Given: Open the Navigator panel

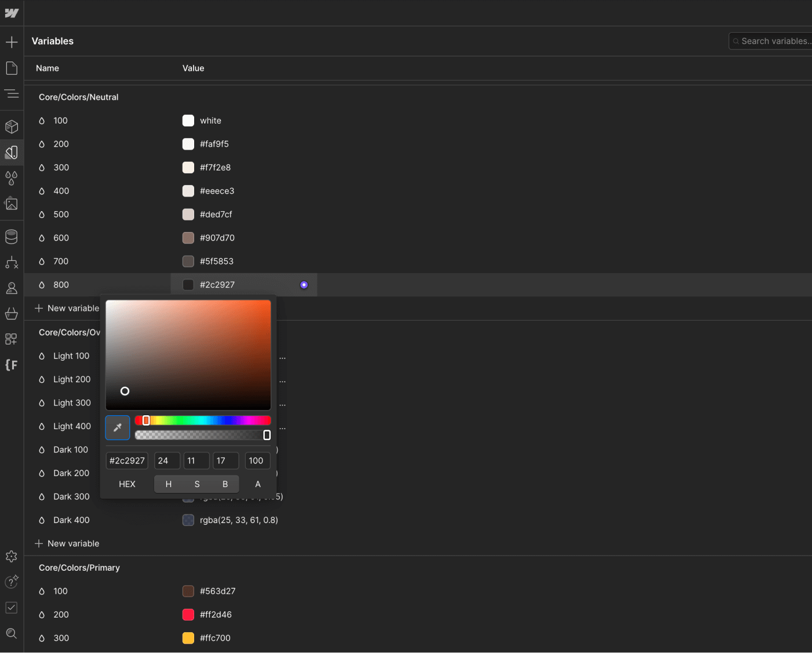Looking at the screenshot, I should [x=12, y=93].
